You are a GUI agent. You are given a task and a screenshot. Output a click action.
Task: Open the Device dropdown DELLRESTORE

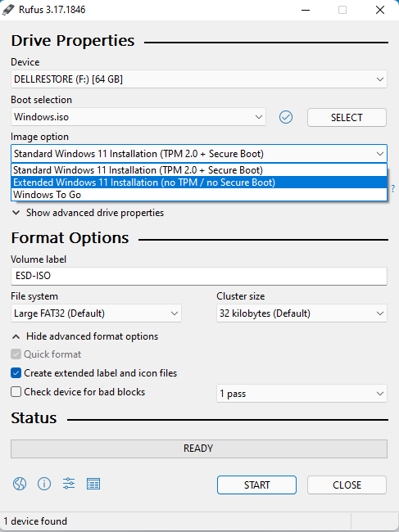click(199, 79)
